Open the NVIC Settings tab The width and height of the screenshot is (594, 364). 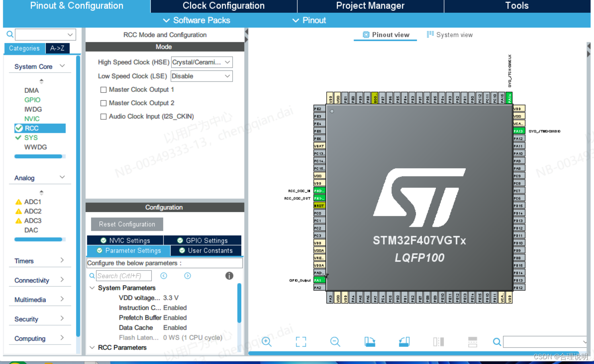point(125,240)
